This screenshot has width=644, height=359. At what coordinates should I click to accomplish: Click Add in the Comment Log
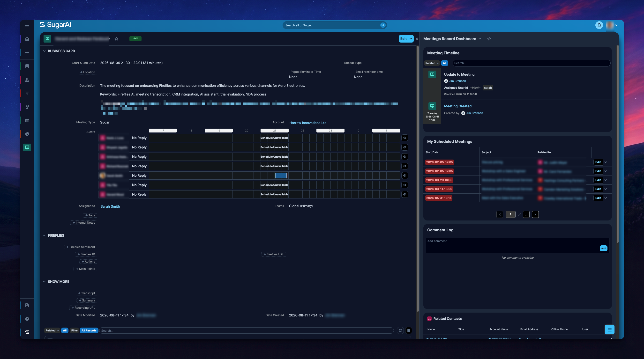point(603,248)
